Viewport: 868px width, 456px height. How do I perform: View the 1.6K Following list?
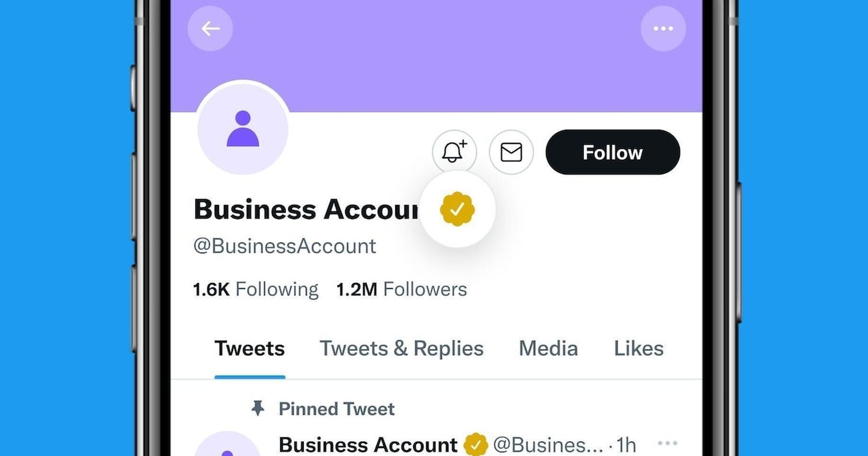pyautogui.click(x=255, y=290)
